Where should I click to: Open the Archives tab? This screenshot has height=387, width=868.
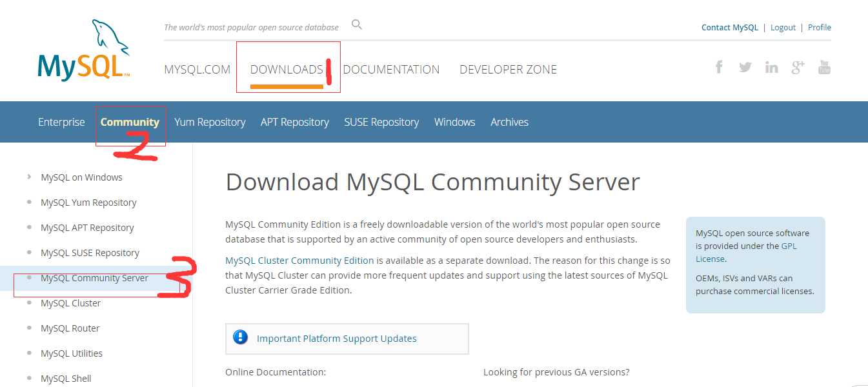(x=509, y=122)
